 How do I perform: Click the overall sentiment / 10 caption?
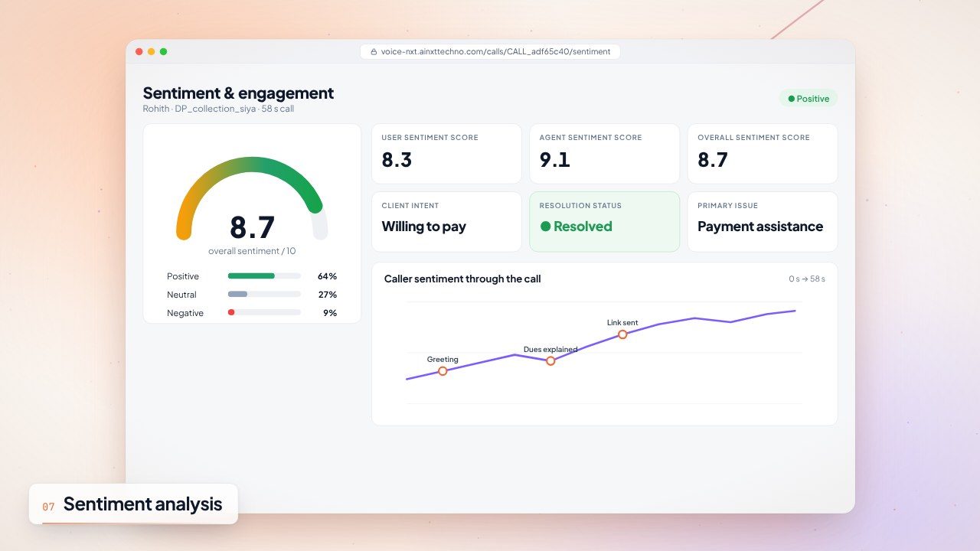252,251
